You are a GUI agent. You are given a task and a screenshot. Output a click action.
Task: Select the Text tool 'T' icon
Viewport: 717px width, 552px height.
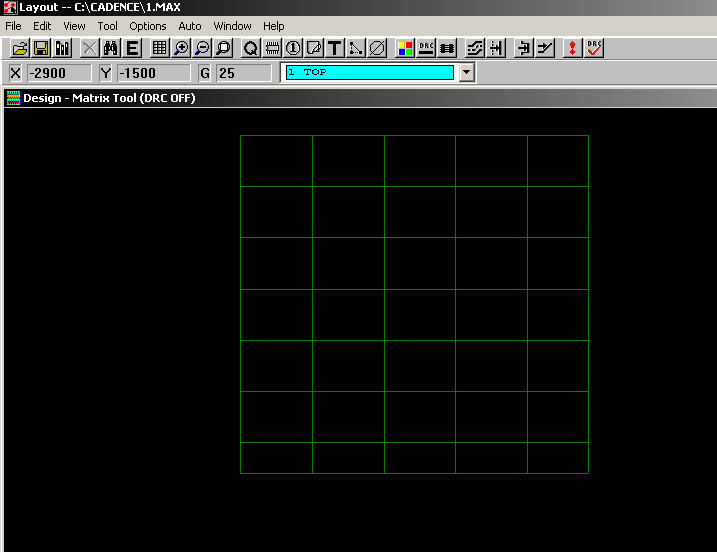pos(335,48)
